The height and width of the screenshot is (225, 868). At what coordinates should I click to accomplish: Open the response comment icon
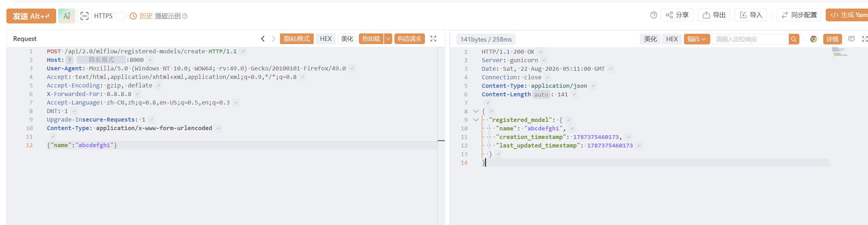coord(851,39)
